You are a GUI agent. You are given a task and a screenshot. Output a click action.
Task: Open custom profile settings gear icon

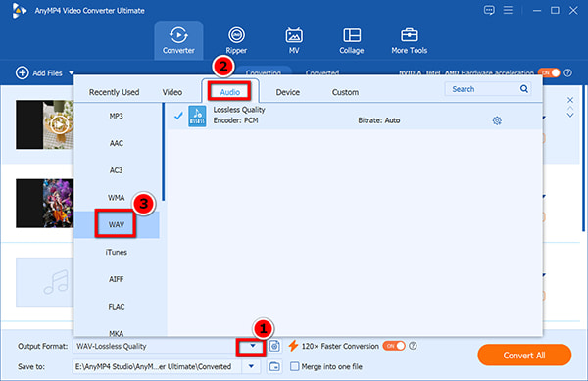497,120
